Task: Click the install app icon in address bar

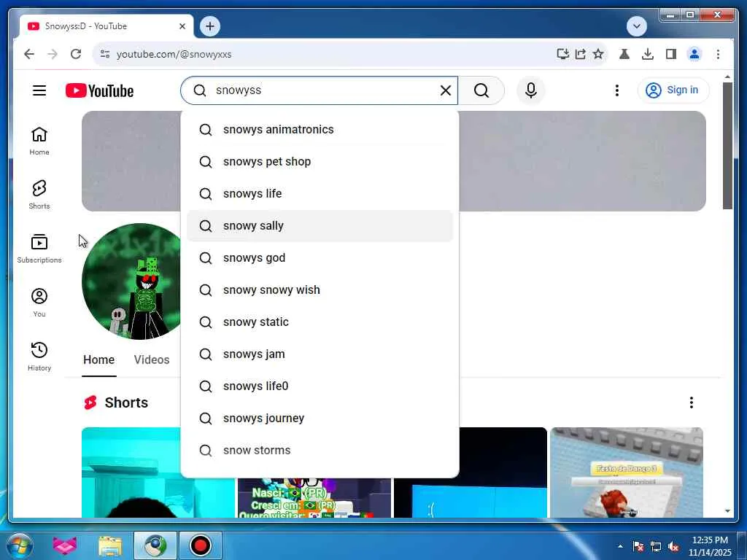Action: tap(562, 54)
